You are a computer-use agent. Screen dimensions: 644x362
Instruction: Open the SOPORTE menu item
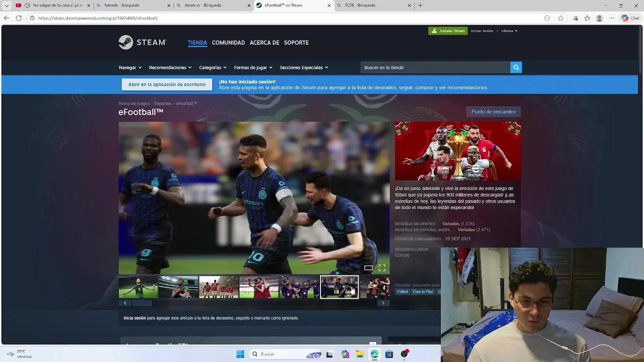click(296, 43)
